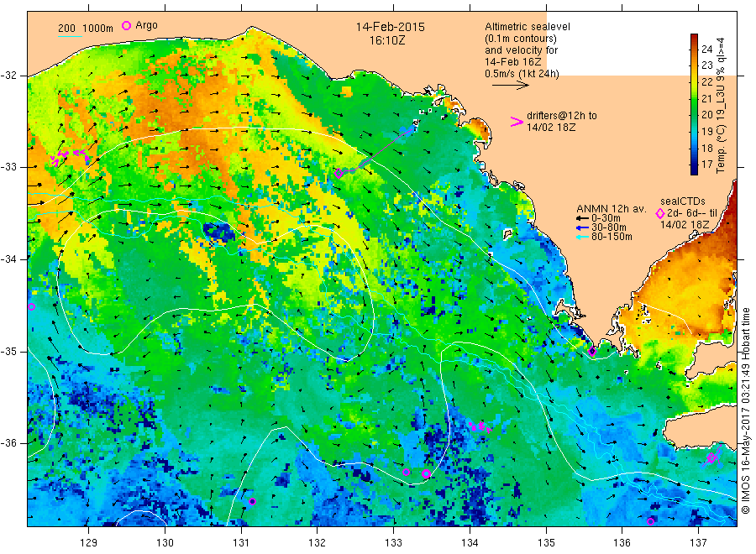
Task: Click the temperature colorbar at 24
Action: [695, 49]
